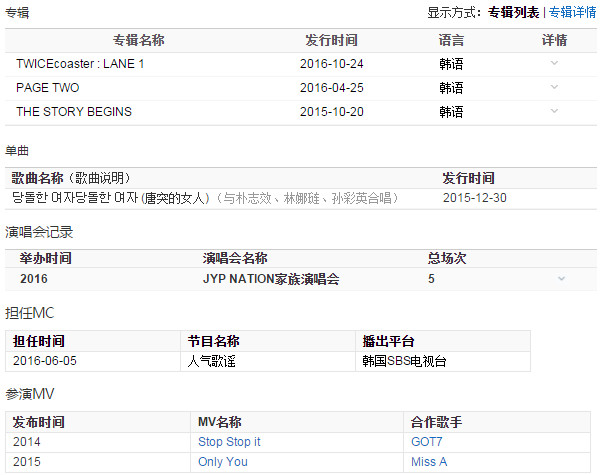Click album name PAGE TWO

click(x=47, y=88)
